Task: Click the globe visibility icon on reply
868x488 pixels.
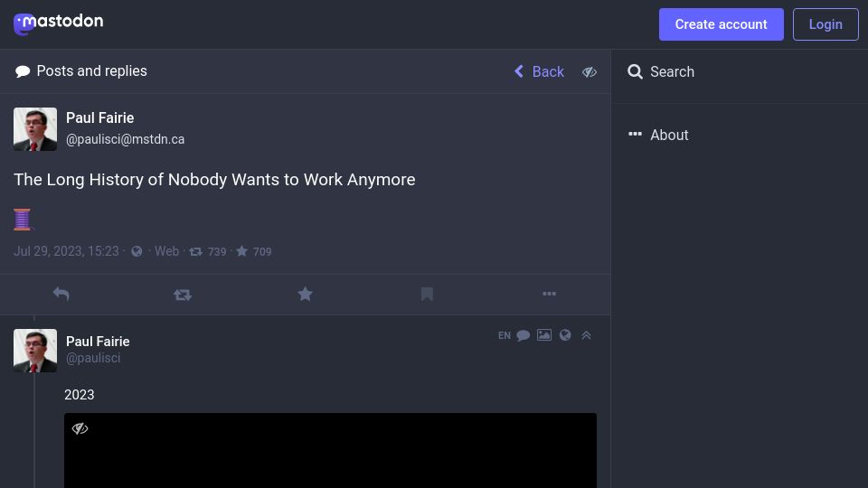Action: (564, 334)
